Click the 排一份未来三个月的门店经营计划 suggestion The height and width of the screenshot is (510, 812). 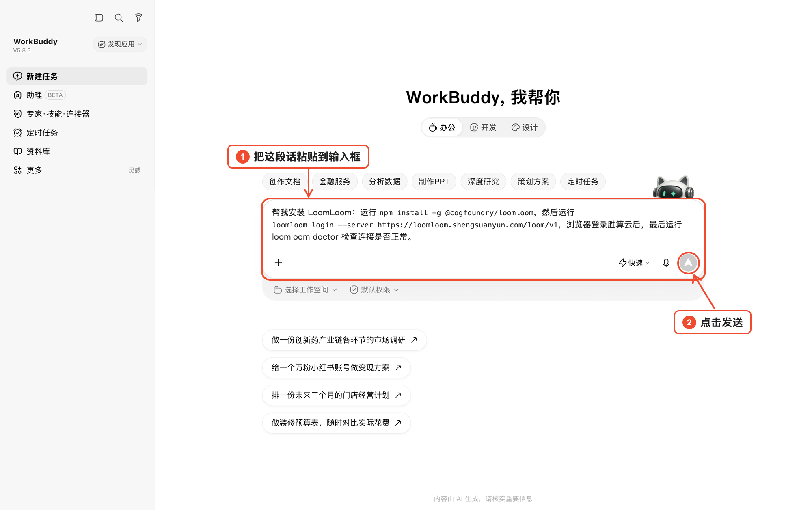click(x=337, y=395)
